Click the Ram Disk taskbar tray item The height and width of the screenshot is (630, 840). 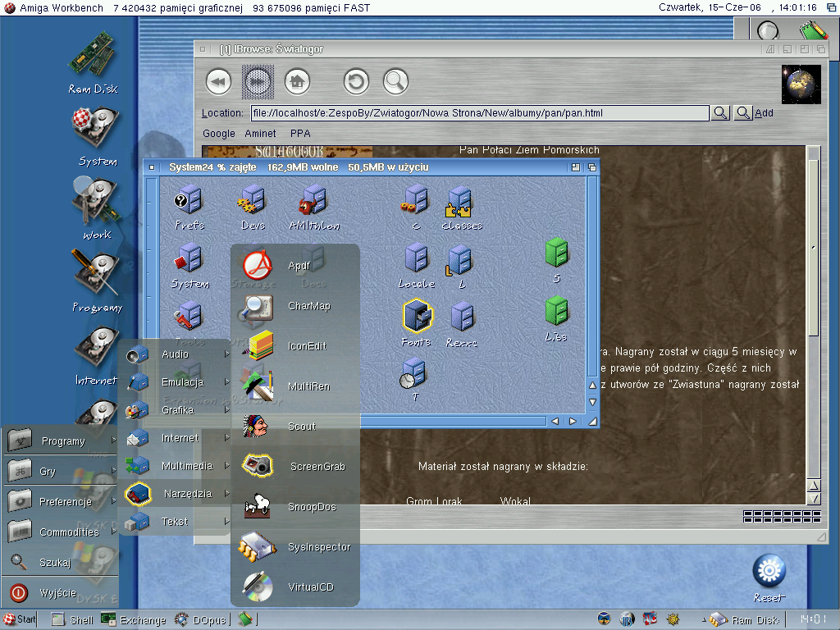pyautogui.click(x=745, y=620)
